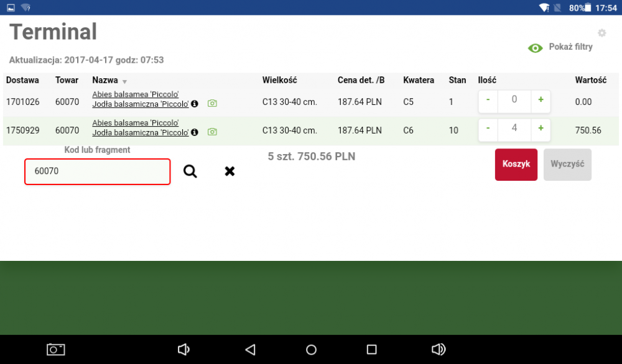Open the settings gear icon
The image size is (622, 364).
point(601,33)
